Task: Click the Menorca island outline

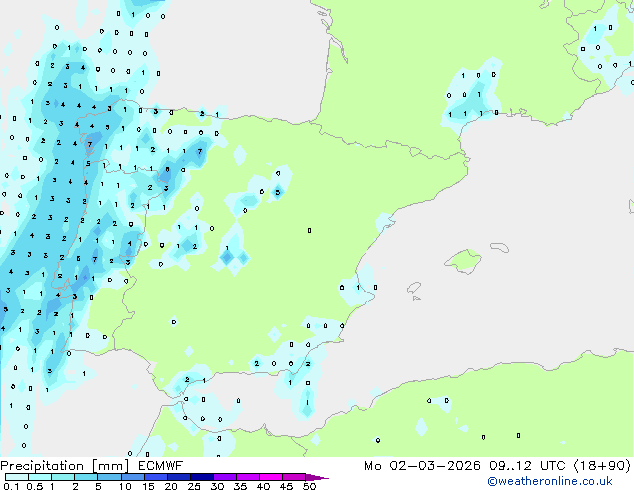Action: tap(500, 247)
